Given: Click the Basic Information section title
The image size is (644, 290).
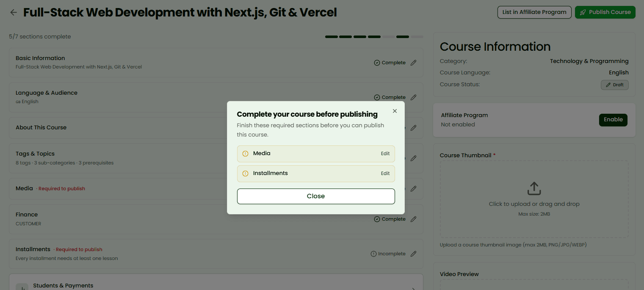Looking at the screenshot, I should 40,58.
